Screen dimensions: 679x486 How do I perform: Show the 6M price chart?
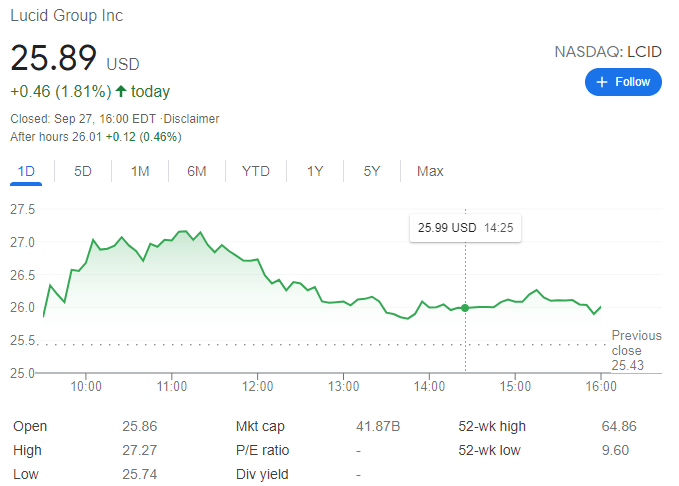coord(197,171)
